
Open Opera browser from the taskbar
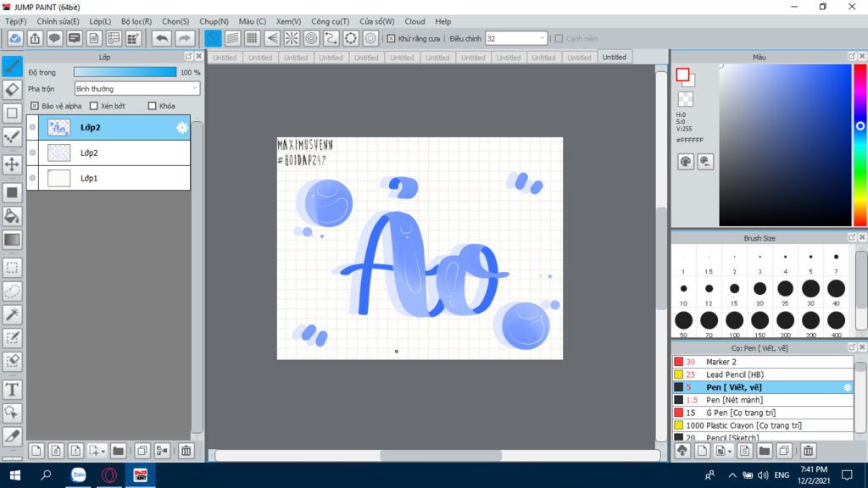coord(109,474)
